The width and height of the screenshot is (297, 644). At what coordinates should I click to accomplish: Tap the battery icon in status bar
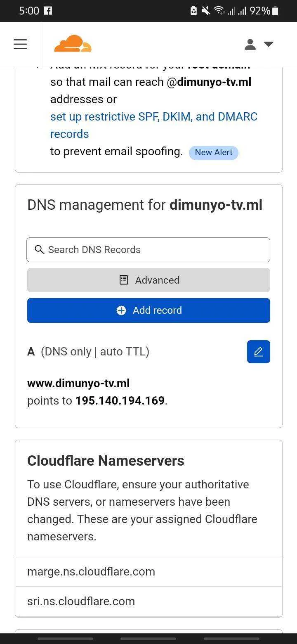tap(275, 11)
